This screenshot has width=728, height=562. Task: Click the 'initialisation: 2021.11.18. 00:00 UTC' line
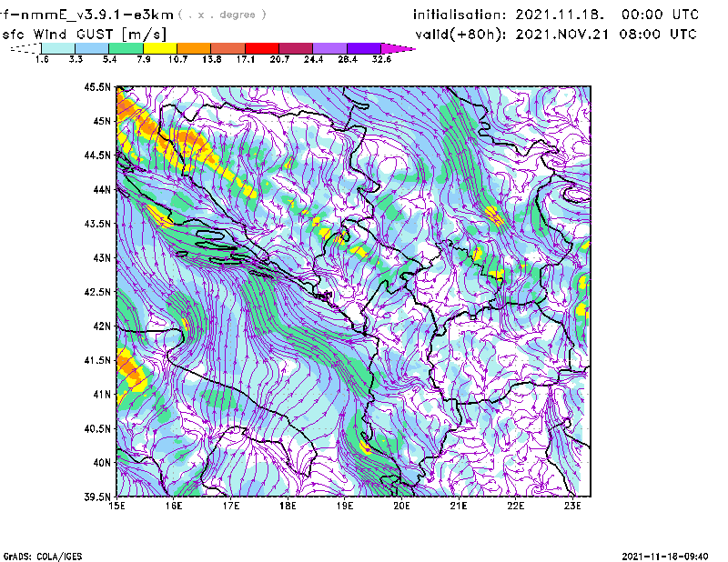click(x=556, y=15)
